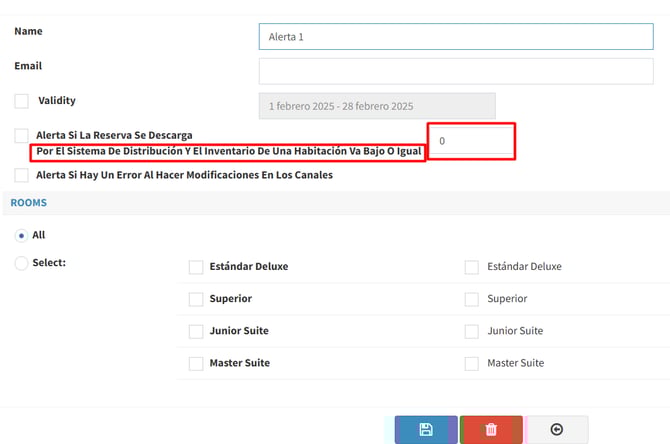670x444 pixels.
Task: Check the bold Estándar Deluxe checkbox in left column
Action: tap(196, 267)
